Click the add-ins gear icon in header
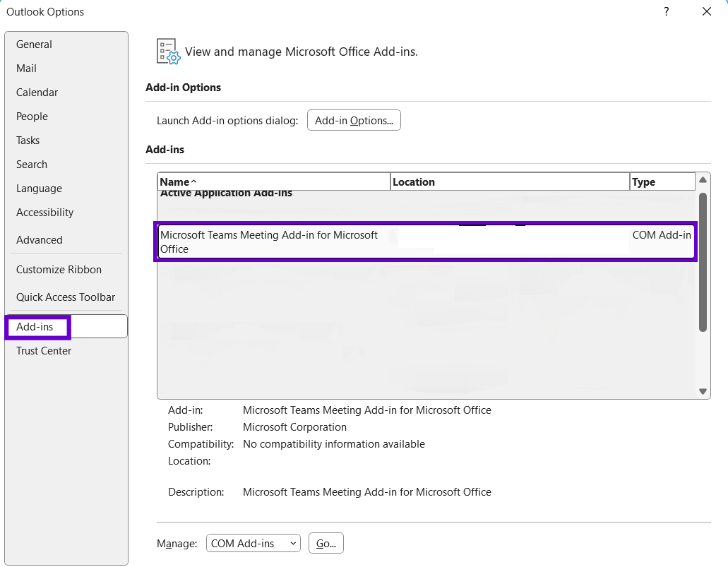728x567 pixels. point(169,52)
